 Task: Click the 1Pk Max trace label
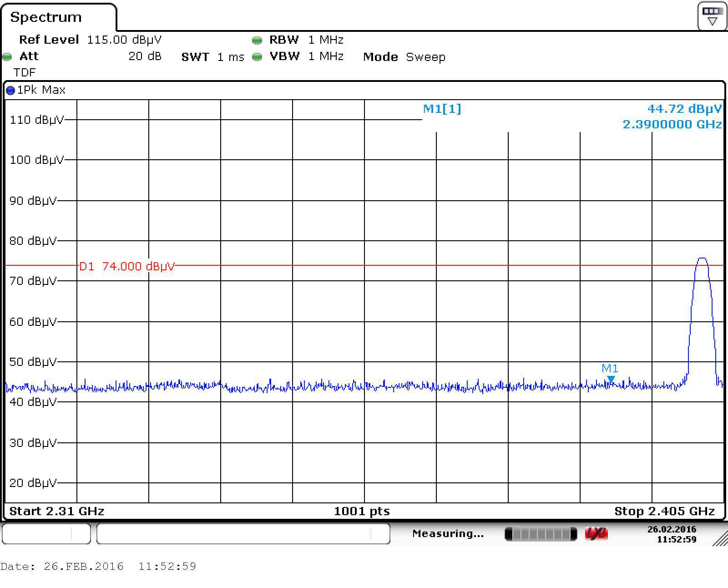pos(41,90)
